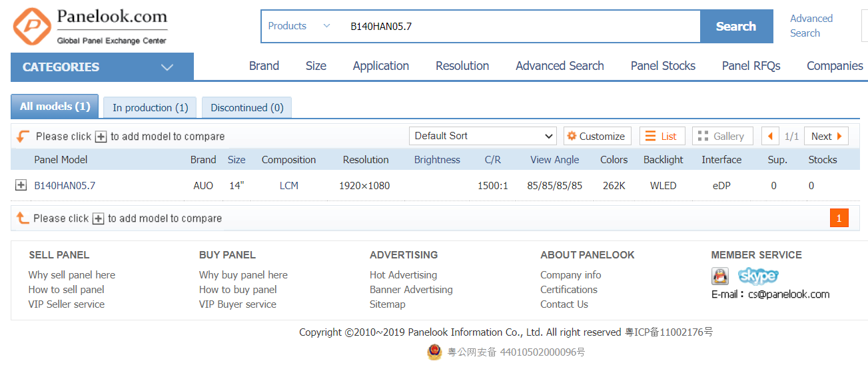This screenshot has width=868, height=381.
Task: Open Company info link
Action: coord(571,275)
